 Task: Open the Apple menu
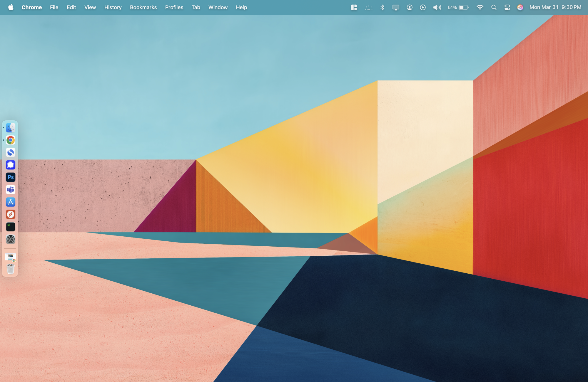coord(11,7)
